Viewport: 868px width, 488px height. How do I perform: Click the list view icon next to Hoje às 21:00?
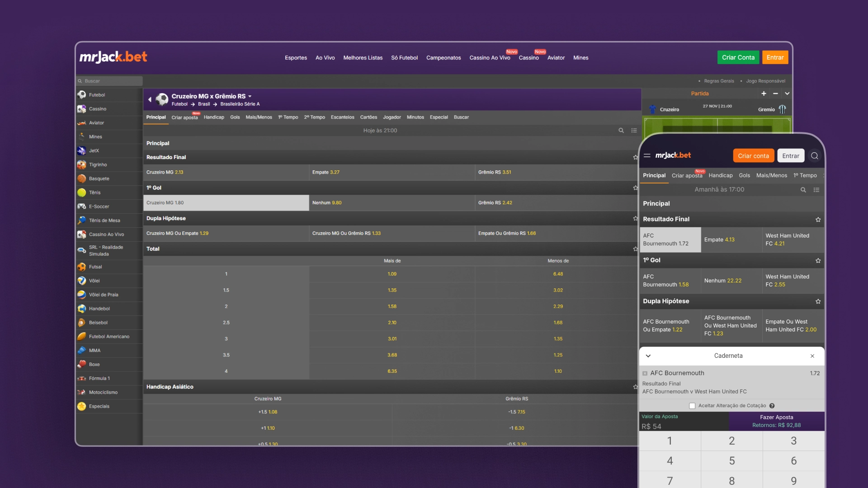(x=634, y=131)
